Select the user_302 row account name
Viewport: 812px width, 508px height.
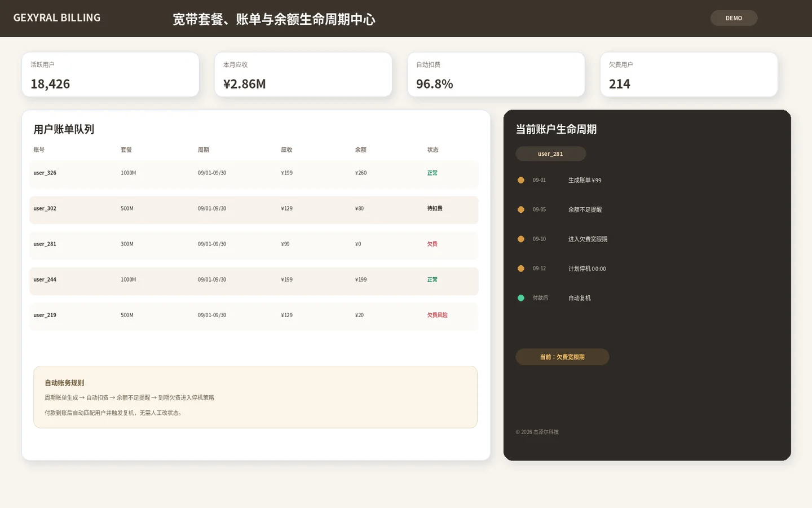click(x=45, y=208)
